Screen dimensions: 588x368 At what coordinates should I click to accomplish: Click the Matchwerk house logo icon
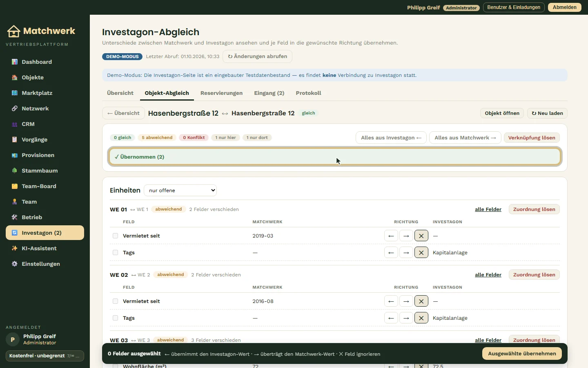(x=13, y=31)
